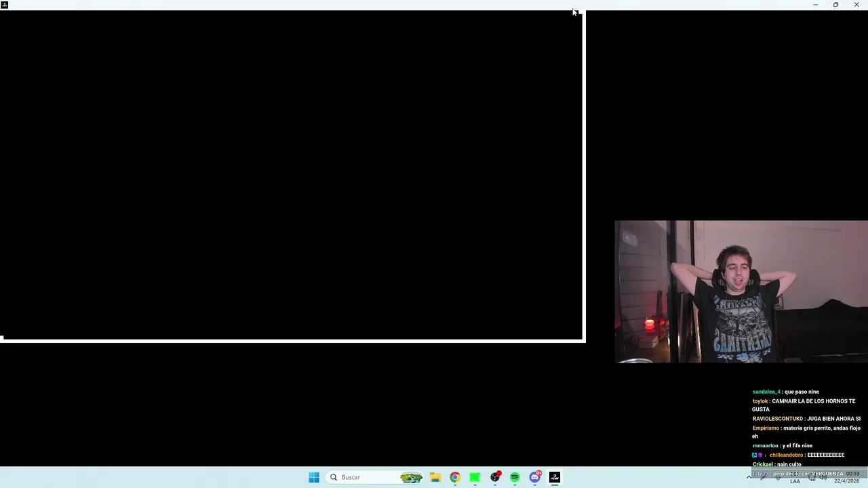
Task: Click the chat message 'nain culto'
Action: pos(789,464)
